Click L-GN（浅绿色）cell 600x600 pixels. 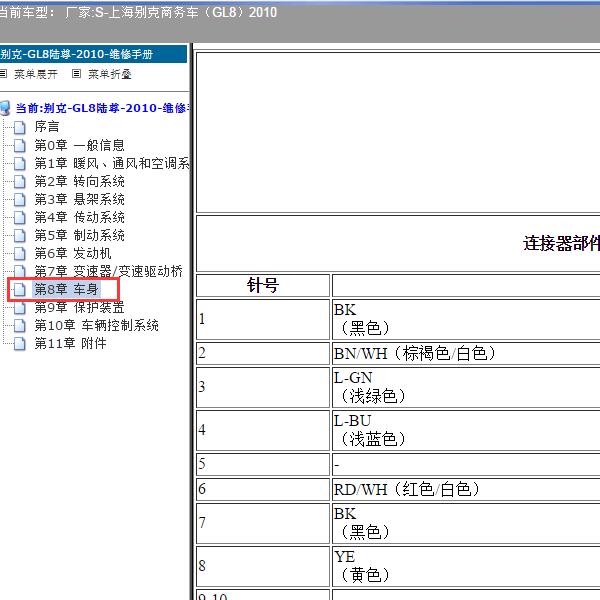pyautogui.click(x=466, y=387)
